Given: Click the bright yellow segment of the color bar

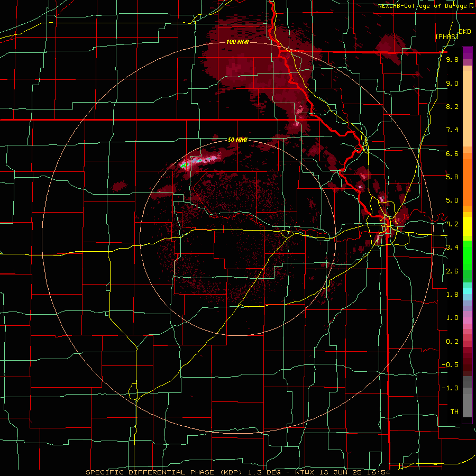Looking at the screenshot, I should click(467, 226).
